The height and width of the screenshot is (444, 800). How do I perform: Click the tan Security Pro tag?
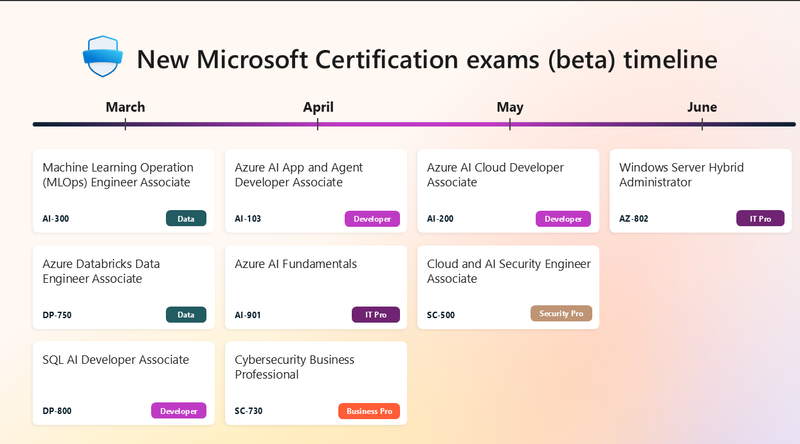click(561, 314)
